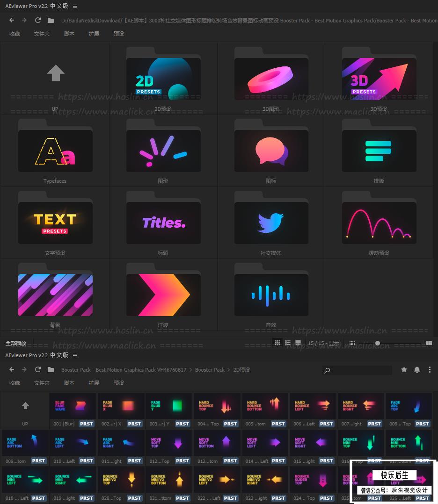The height and width of the screenshot is (504, 438).
Task: Click the PRST badge on preset 001 [Blur]
Action: tap(86, 424)
